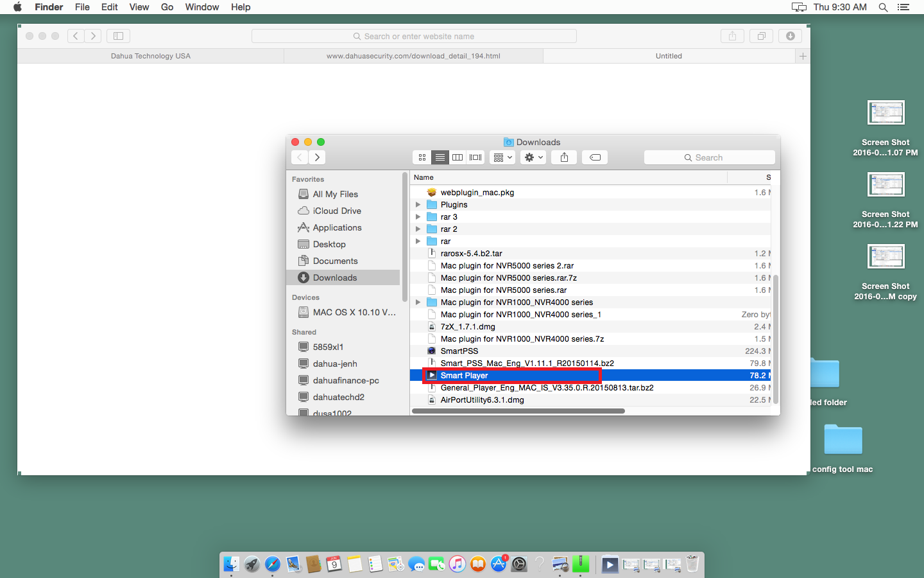The image size is (924, 578).
Task: Open the Calendar app in the Dock
Action: coord(334,564)
